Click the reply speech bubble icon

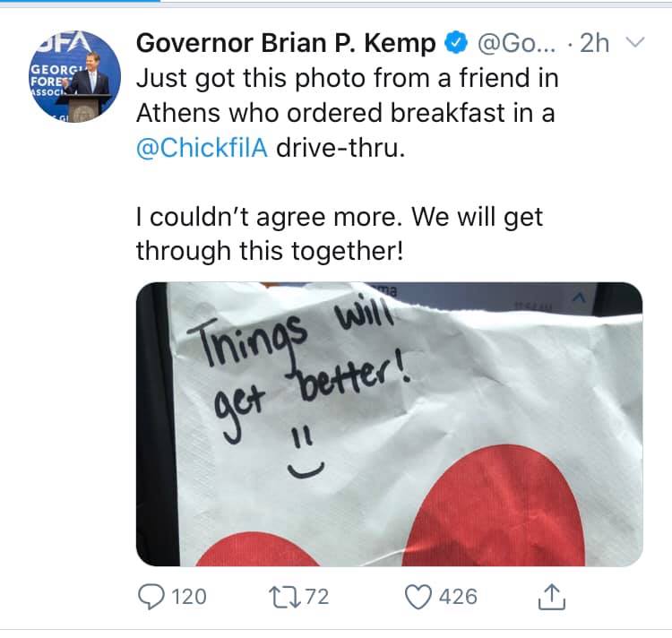click(x=151, y=596)
